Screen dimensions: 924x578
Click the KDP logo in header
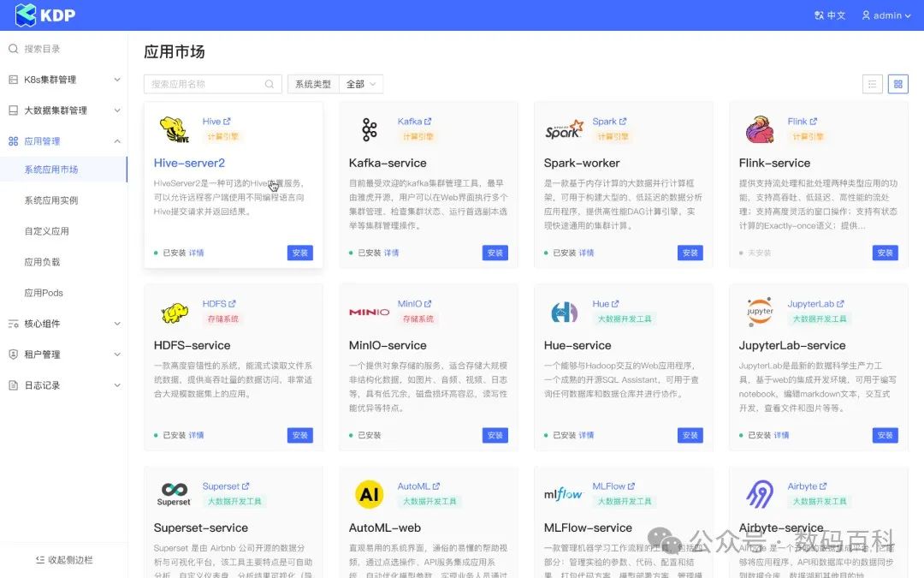pyautogui.click(x=45, y=15)
